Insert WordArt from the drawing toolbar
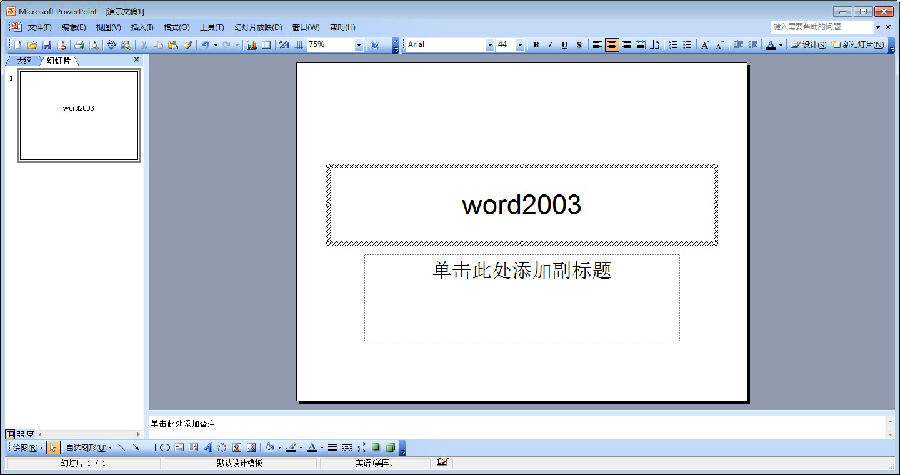 point(208,447)
